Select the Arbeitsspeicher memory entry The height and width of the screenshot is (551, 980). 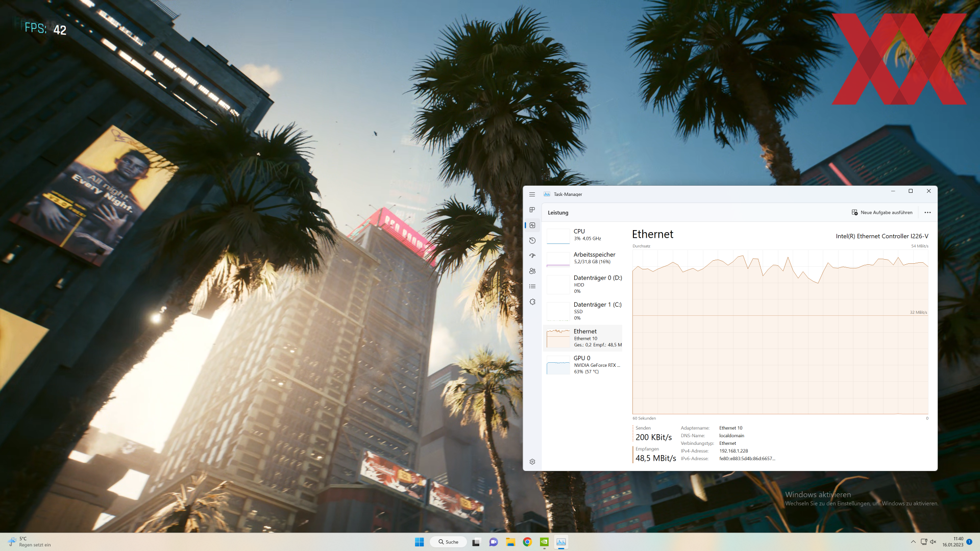pos(583,258)
